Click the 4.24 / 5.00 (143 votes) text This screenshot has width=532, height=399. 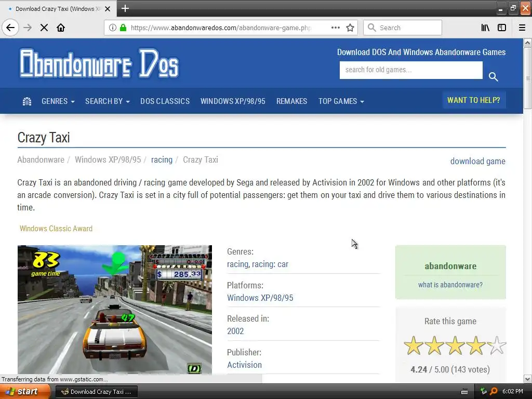(450, 369)
